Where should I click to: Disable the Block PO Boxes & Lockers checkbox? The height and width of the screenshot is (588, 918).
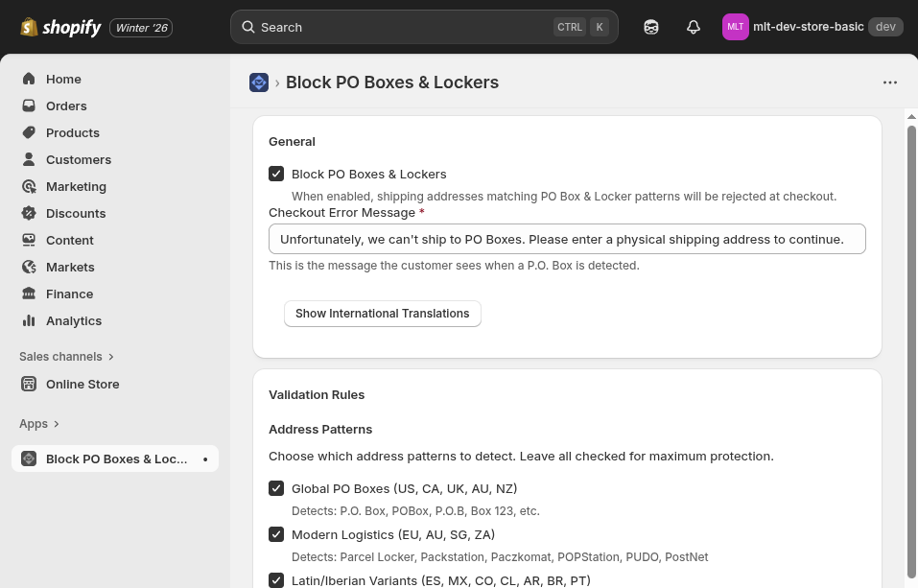tap(276, 174)
